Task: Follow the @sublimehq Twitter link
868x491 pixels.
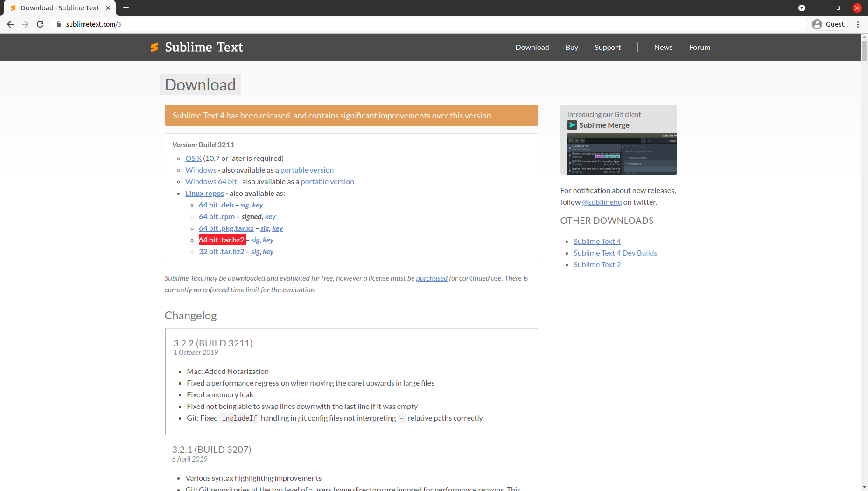Action: click(602, 202)
